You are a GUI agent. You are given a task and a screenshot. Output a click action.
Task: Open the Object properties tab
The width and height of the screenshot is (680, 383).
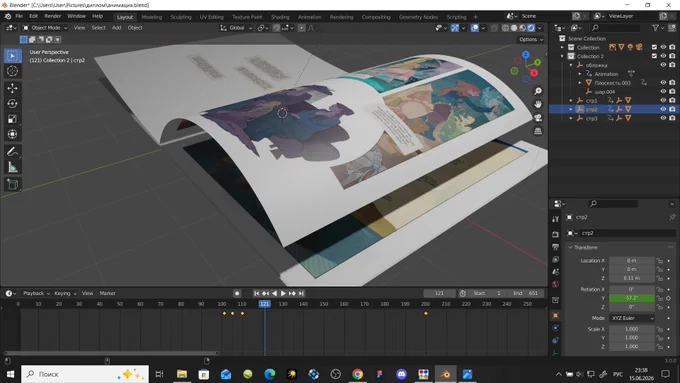(556, 316)
